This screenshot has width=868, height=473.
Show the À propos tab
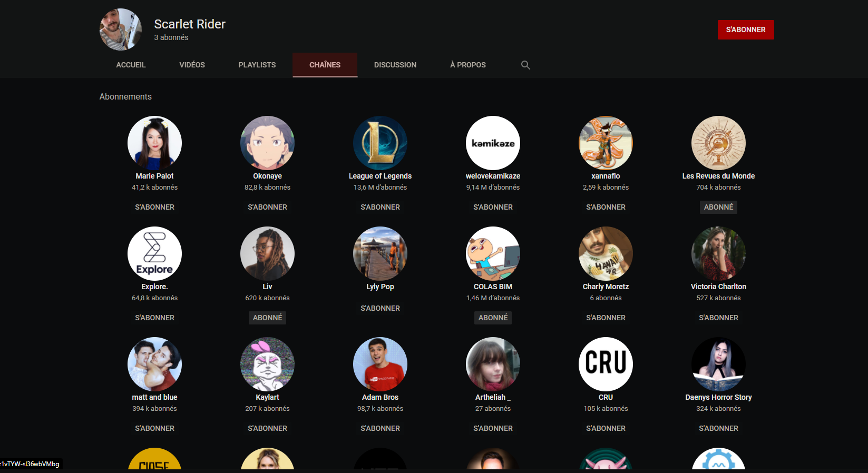[468, 65]
